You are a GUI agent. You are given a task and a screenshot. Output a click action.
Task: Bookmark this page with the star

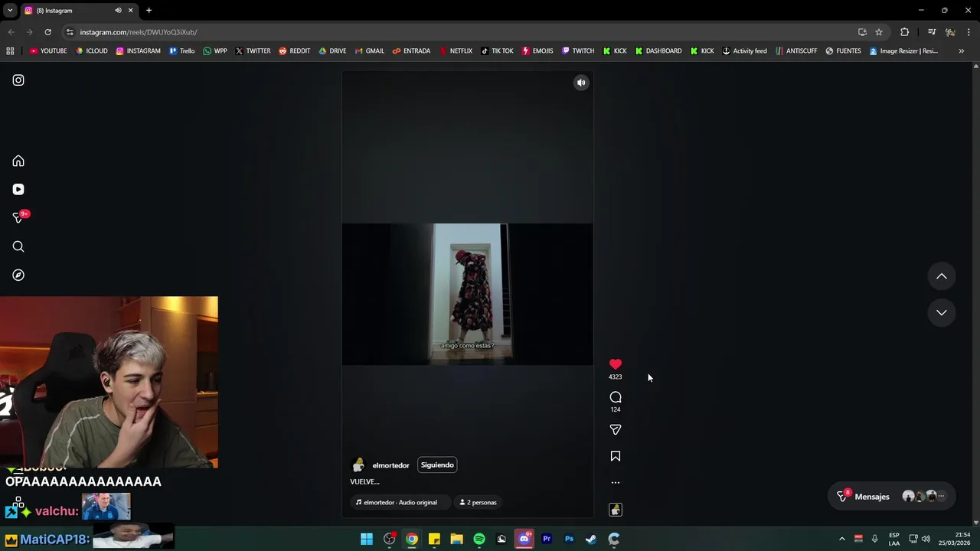[879, 32]
